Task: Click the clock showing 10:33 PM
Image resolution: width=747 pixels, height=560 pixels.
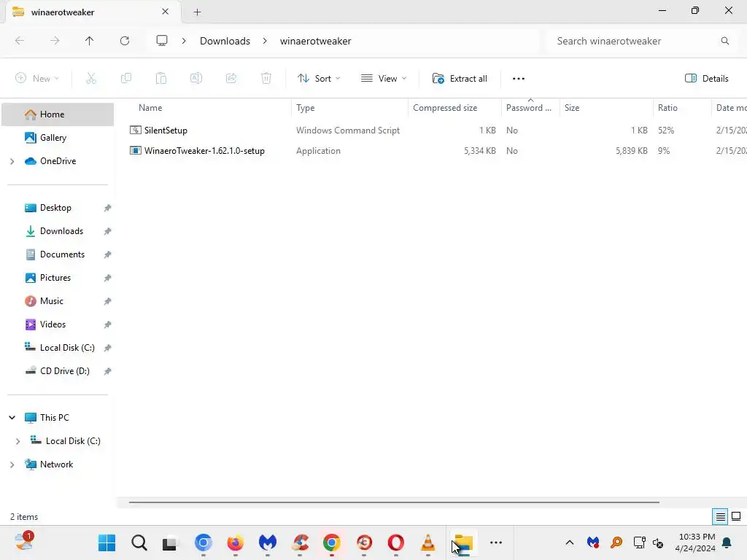Action: click(x=695, y=542)
